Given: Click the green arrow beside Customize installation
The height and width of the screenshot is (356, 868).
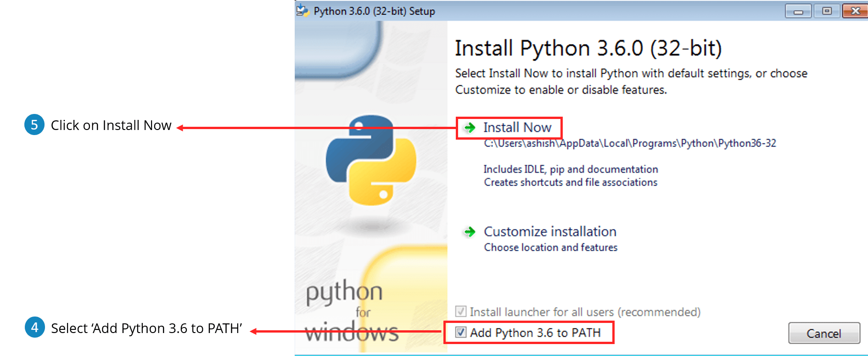Looking at the screenshot, I should pyautogui.click(x=470, y=232).
